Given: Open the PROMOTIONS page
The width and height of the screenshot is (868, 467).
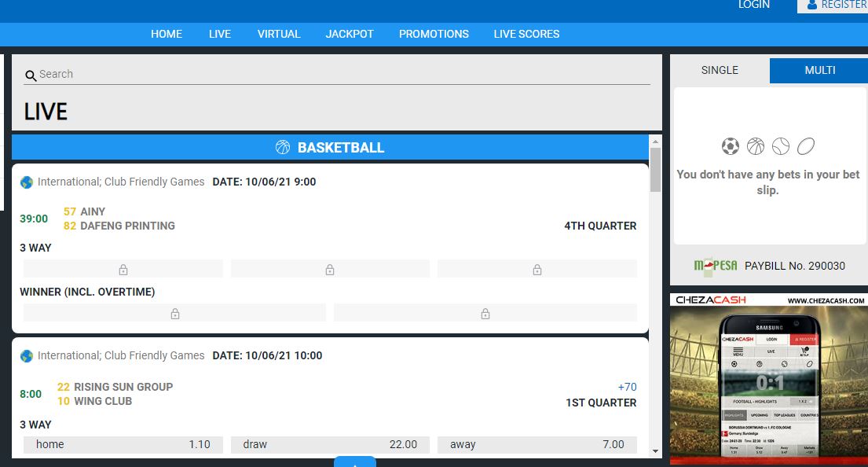Looking at the screenshot, I should point(434,34).
